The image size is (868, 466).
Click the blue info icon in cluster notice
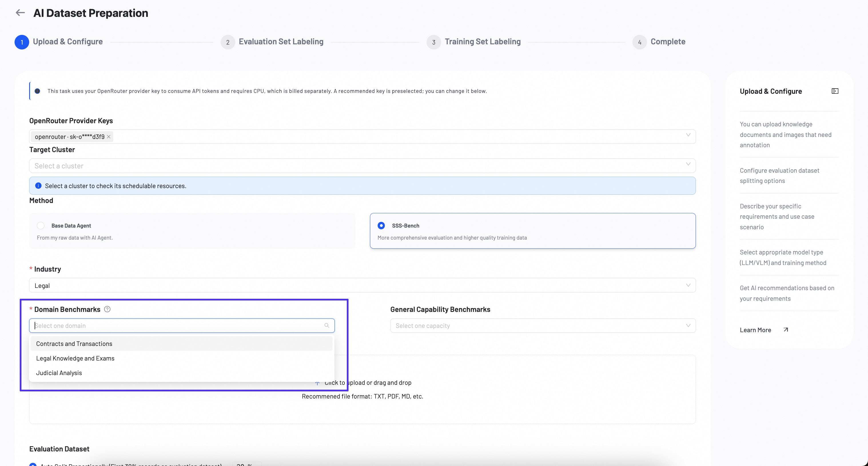[x=38, y=186]
